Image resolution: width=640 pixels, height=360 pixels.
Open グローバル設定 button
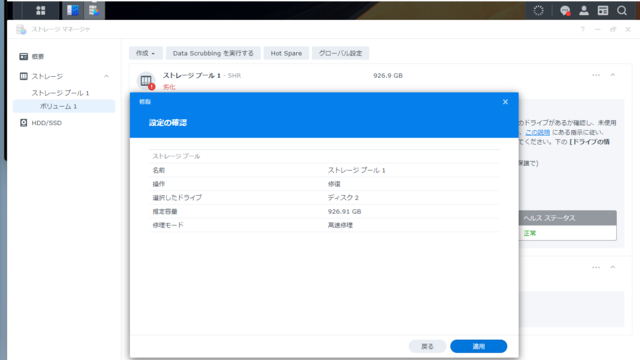pyautogui.click(x=340, y=53)
